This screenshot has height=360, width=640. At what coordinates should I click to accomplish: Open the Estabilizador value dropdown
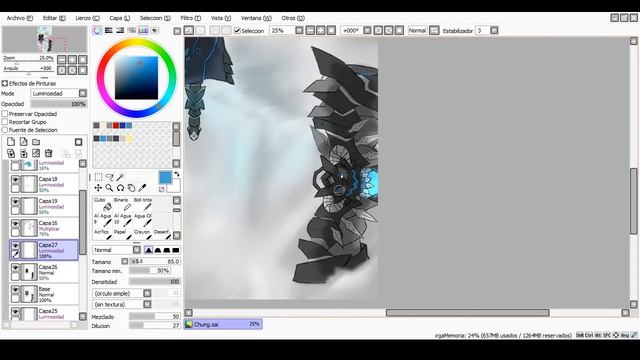pyautogui.click(x=494, y=31)
